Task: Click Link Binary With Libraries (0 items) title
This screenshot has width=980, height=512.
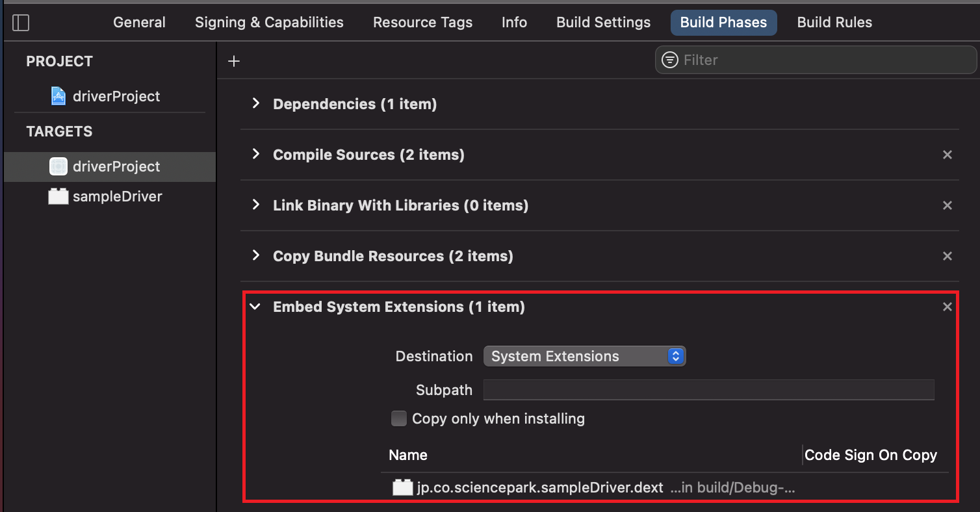Action: pyautogui.click(x=400, y=205)
